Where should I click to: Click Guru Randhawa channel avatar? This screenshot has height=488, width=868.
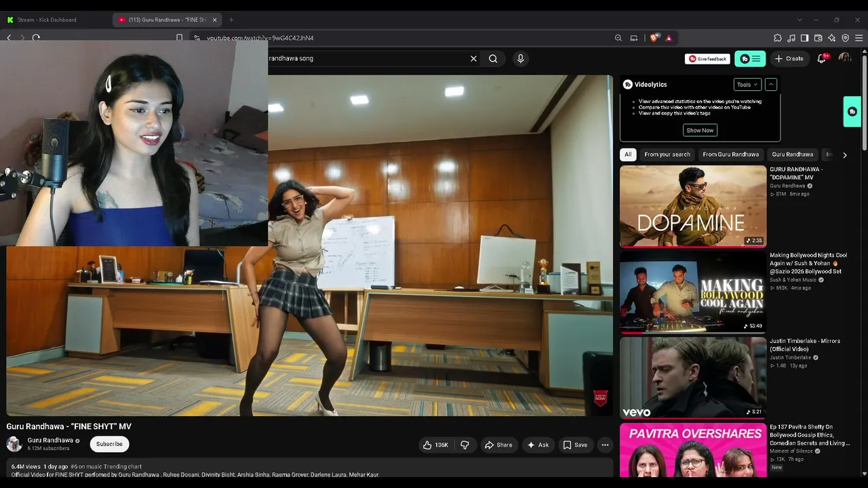click(14, 444)
